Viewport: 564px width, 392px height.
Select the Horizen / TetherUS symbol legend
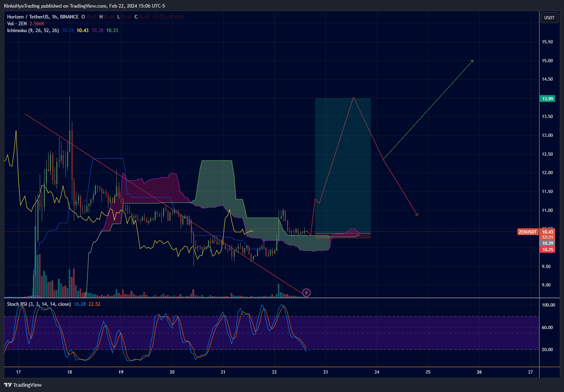click(43, 17)
